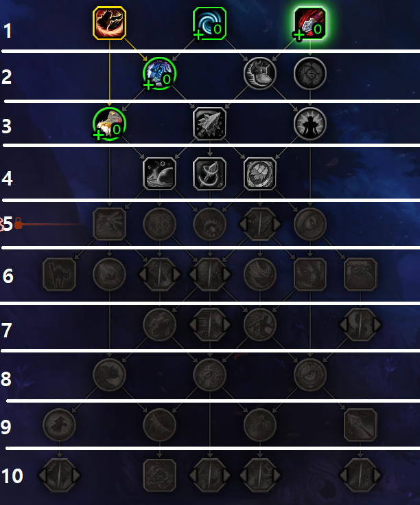Click the blue swirl talent icon
Image resolution: width=420 pixels, height=505 pixels.
(210, 23)
